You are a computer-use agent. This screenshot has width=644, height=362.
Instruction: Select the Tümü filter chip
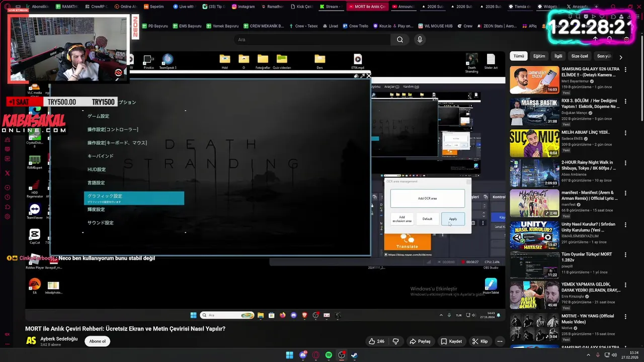(x=519, y=56)
